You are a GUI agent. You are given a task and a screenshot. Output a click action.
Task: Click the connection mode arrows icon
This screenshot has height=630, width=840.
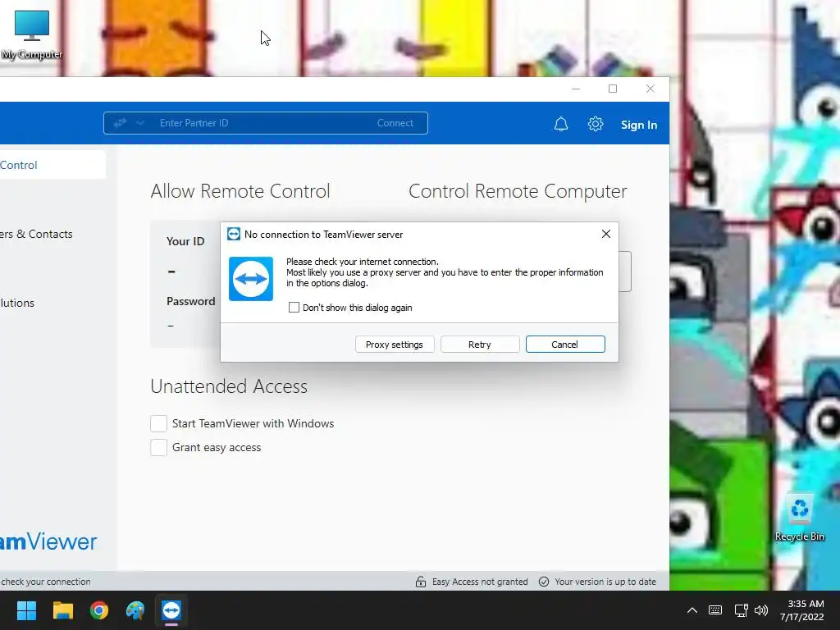[120, 123]
